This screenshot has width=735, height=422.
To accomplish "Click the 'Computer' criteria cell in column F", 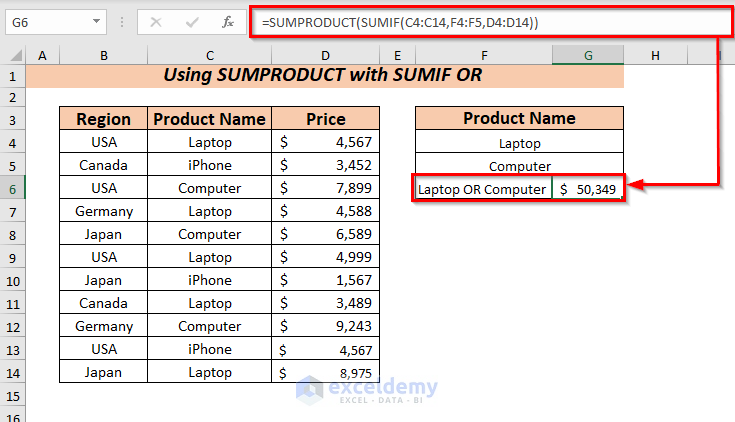I will 520,166.
